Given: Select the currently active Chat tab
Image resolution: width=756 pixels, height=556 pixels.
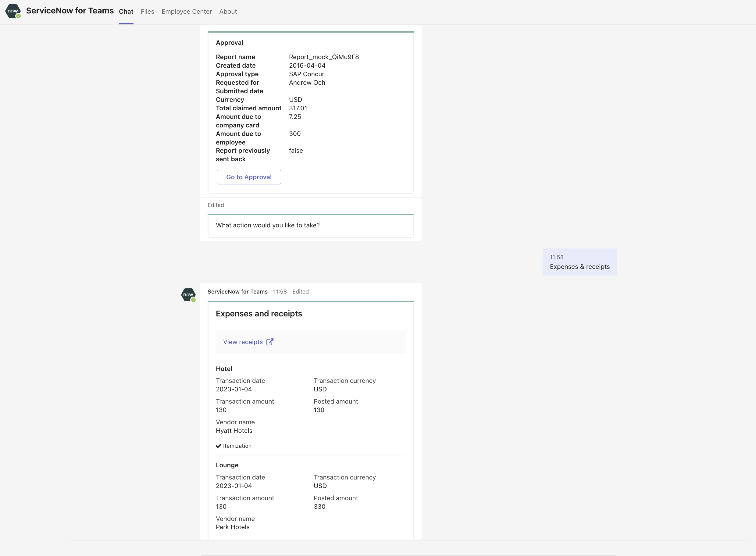Looking at the screenshot, I should click(126, 12).
